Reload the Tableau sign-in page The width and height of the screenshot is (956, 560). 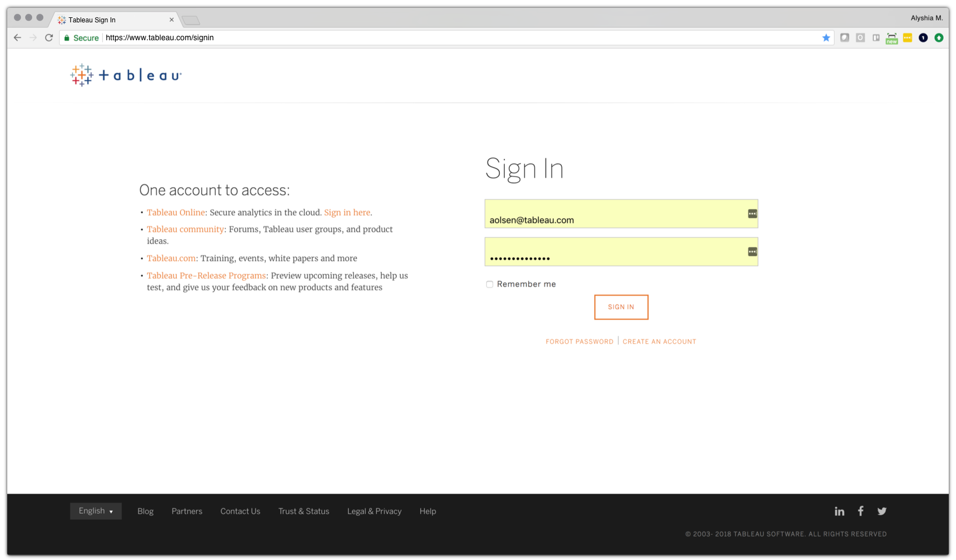point(49,37)
